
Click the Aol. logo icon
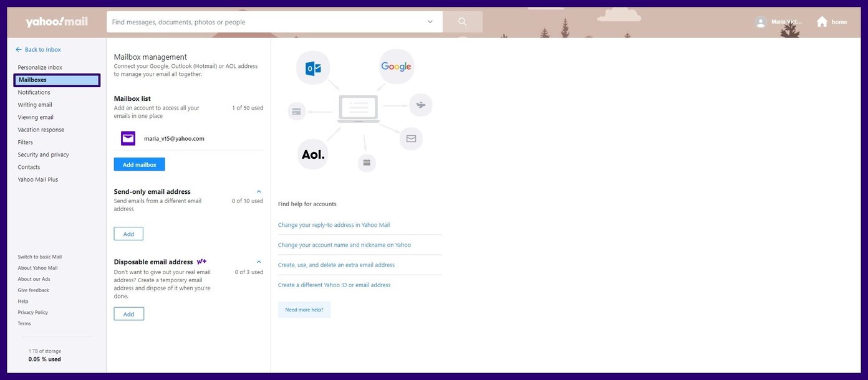click(x=314, y=154)
